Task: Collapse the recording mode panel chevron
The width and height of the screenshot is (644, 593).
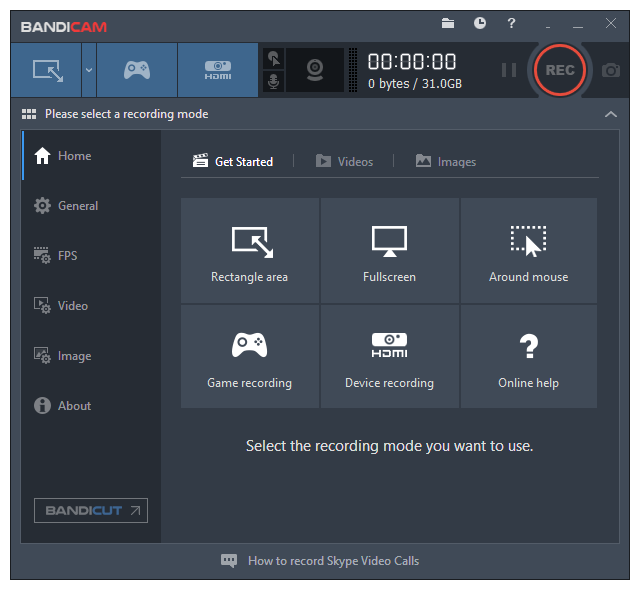Action: tap(611, 114)
